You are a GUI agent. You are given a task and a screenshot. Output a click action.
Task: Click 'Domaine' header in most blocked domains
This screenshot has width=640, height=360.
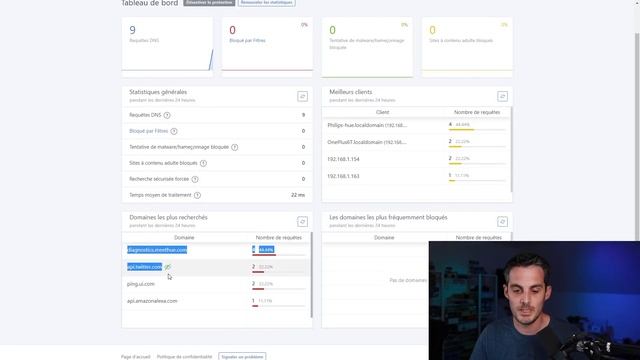[384, 238]
